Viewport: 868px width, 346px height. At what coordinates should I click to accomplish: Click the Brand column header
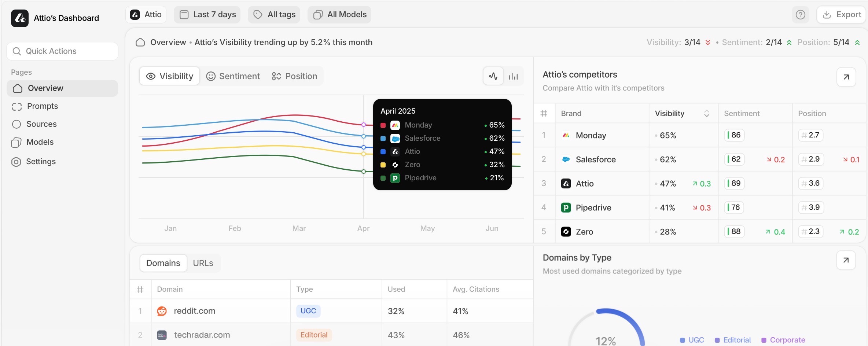pyautogui.click(x=571, y=114)
